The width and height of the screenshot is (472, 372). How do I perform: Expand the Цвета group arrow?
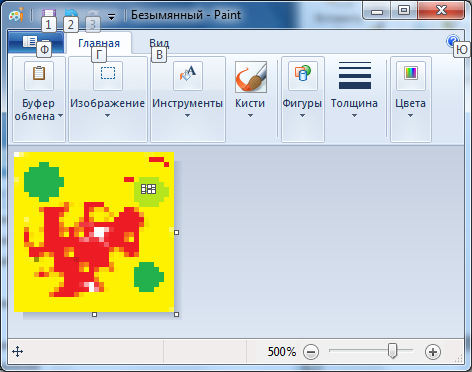coord(410,116)
